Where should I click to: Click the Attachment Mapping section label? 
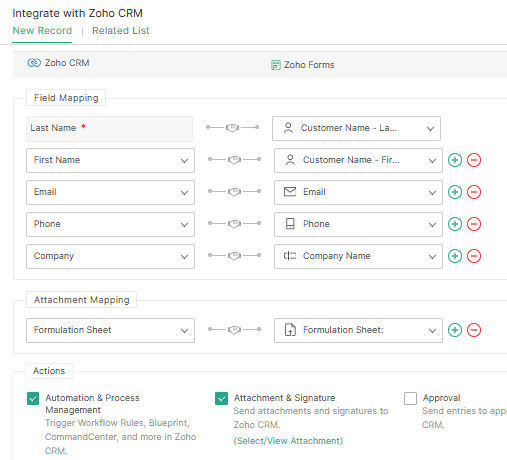[82, 300]
